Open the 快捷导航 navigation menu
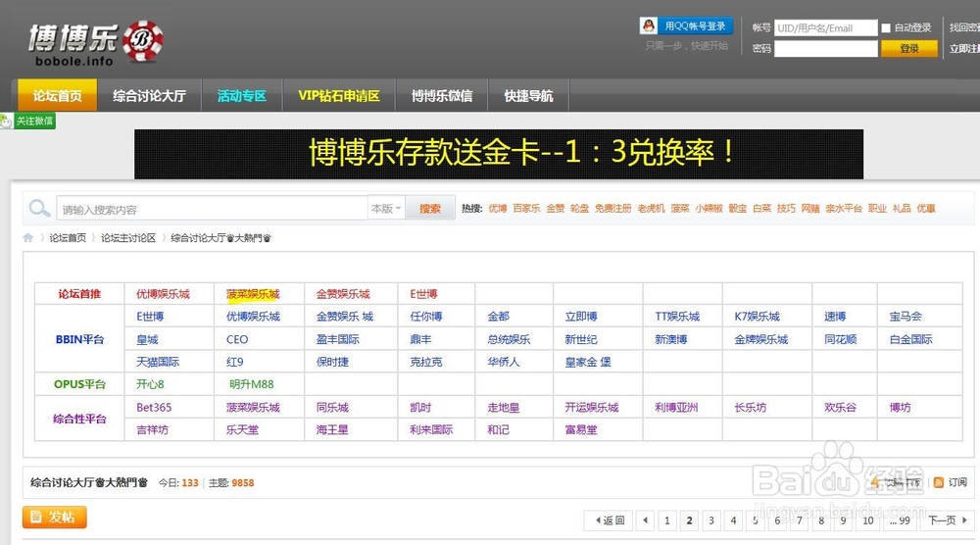 tap(529, 96)
